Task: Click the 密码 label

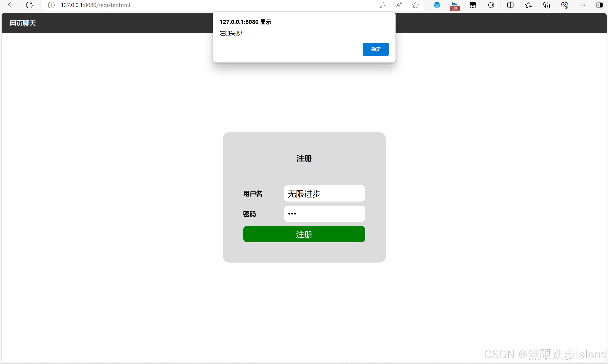Action: tap(249, 214)
